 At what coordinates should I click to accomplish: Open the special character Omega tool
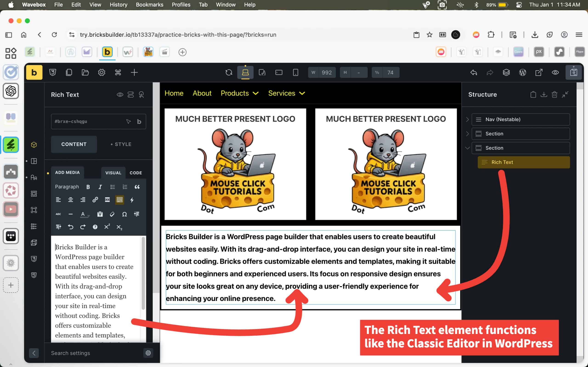pyautogui.click(x=124, y=214)
